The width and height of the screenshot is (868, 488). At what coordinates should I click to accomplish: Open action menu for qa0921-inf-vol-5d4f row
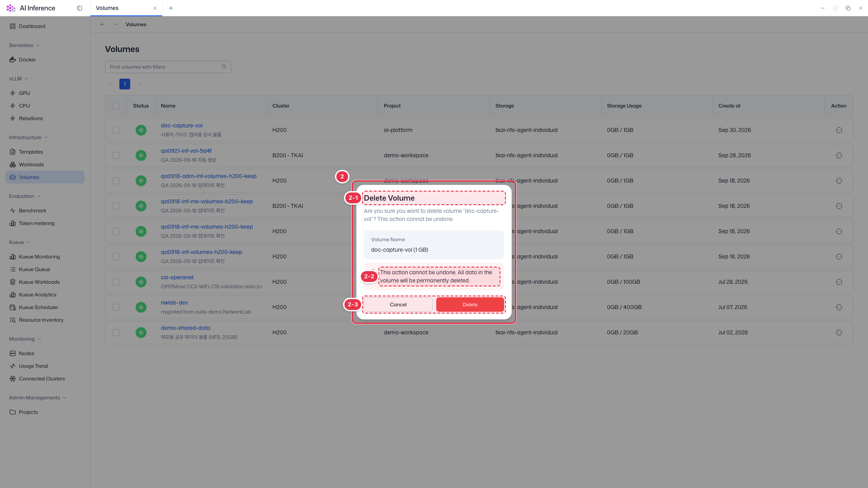(839, 155)
